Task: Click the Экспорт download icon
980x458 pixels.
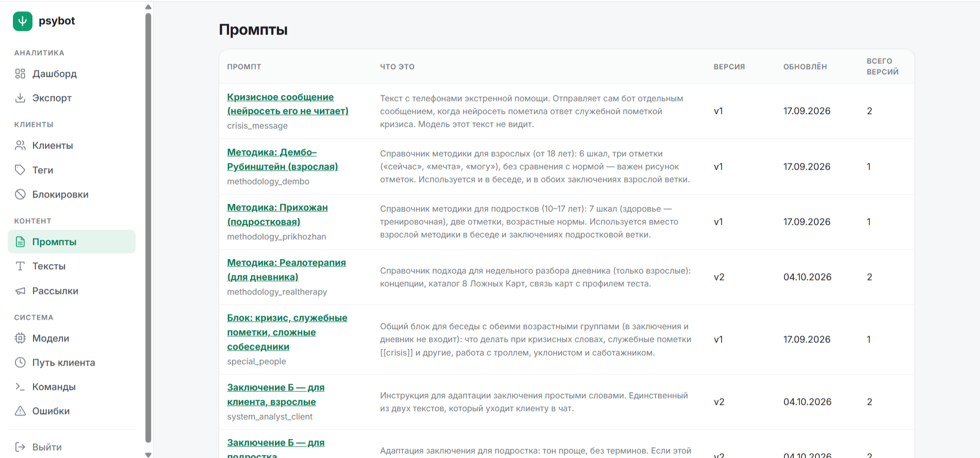Action: pos(20,98)
